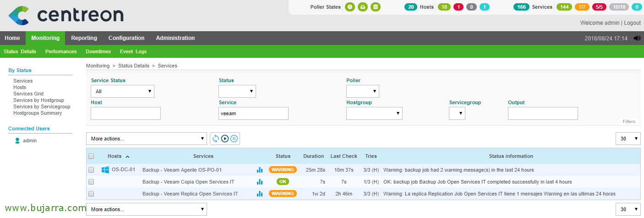
Task: Open Services by Hostgroup in sidebar
Action: (38, 100)
